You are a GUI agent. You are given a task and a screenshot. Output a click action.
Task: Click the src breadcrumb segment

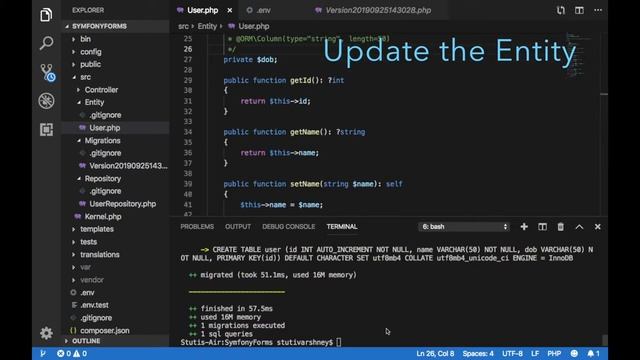[183, 26]
